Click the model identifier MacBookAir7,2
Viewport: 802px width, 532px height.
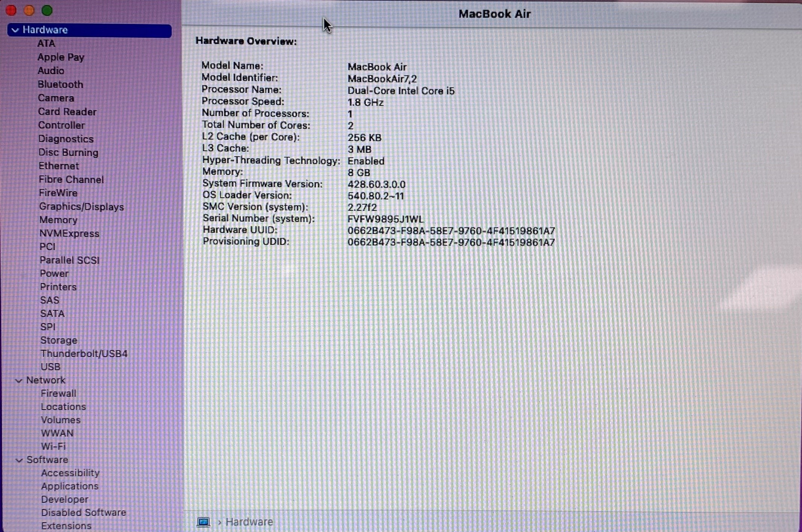[x=382, y=79]
